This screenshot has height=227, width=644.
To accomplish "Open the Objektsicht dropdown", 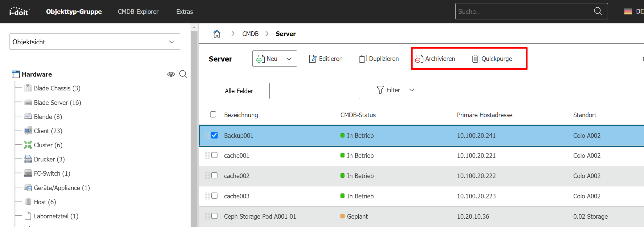I will [x=95, y=42].
